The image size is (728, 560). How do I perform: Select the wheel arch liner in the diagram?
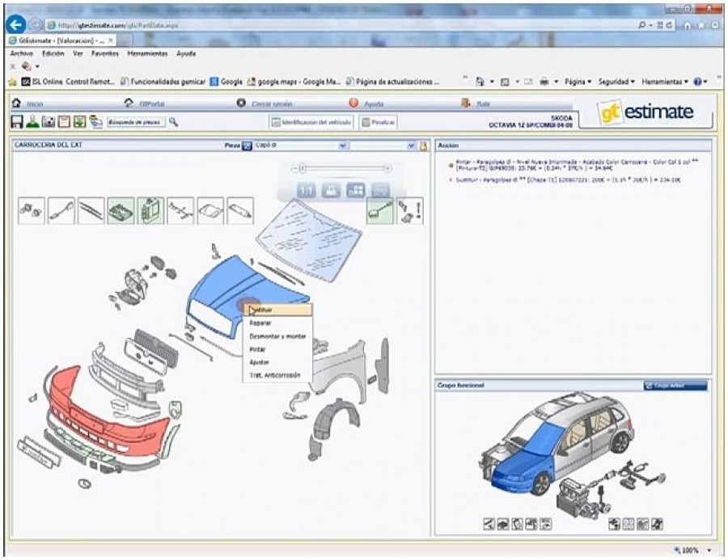pyautogui.click(x=336, y=420)
